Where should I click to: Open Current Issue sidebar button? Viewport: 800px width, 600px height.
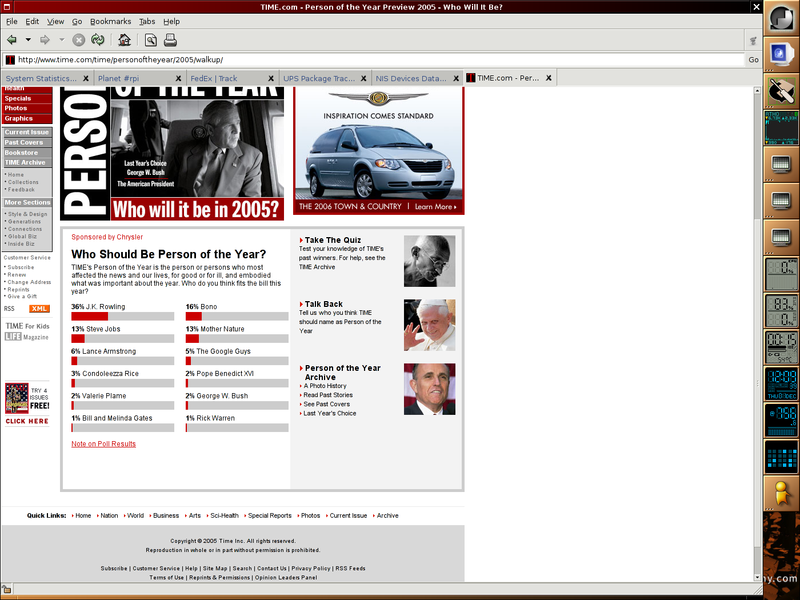(x=27, y=132)
